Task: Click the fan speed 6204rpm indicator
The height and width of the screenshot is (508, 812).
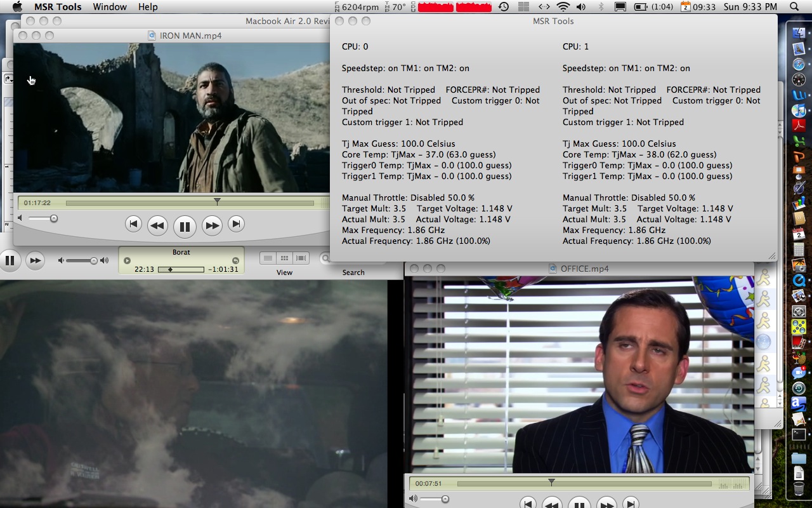Action: (x=357, y=7)
